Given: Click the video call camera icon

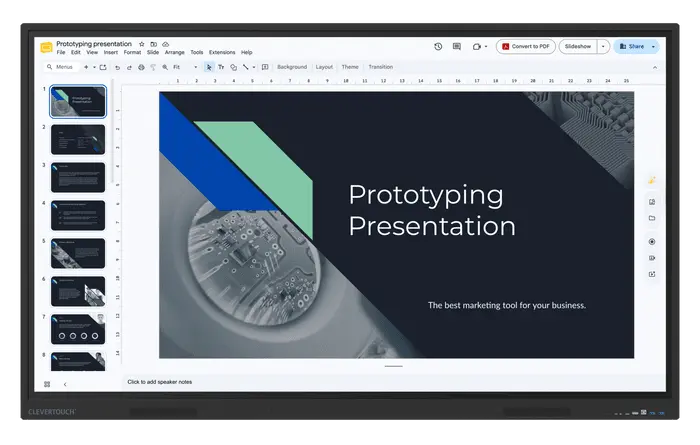Looking at the screenshot, I should 476,46.
